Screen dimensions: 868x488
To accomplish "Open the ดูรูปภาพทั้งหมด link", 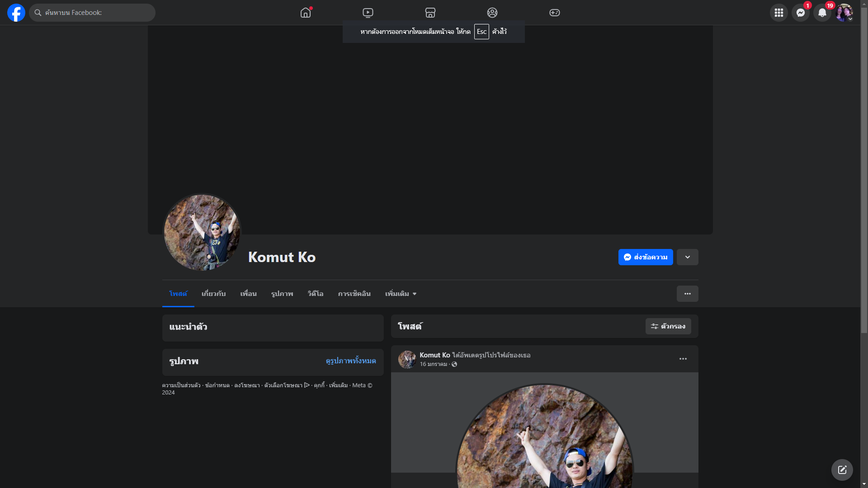I will tap(350, 361).
